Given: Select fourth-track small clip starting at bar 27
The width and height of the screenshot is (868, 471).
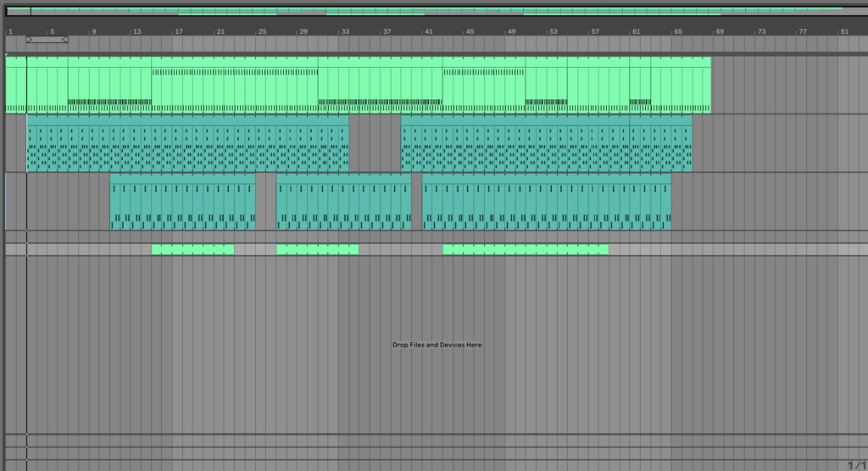Looking at the screenshot, I should pyautogui.click(x=317, y=250).
